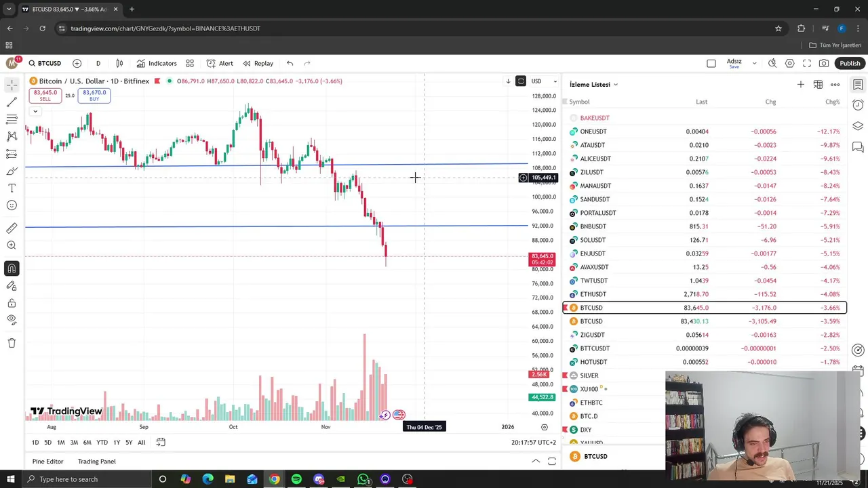
Task: Open go to date calendar
Action: pos(161,443)
